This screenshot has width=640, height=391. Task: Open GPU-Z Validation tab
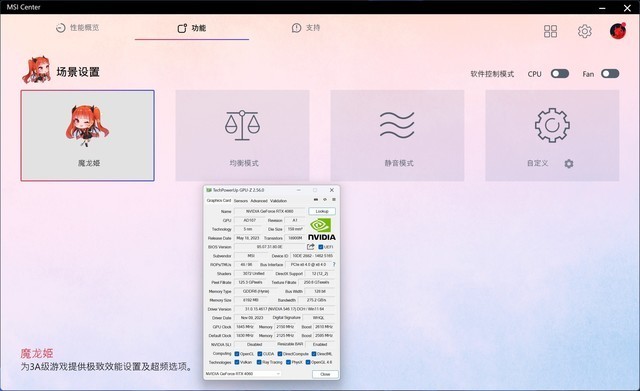tap(278, 201)
